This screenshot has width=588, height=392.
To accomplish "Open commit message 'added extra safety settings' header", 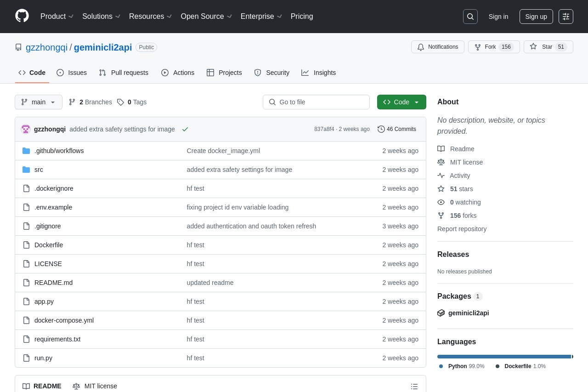I will point(122,129).
